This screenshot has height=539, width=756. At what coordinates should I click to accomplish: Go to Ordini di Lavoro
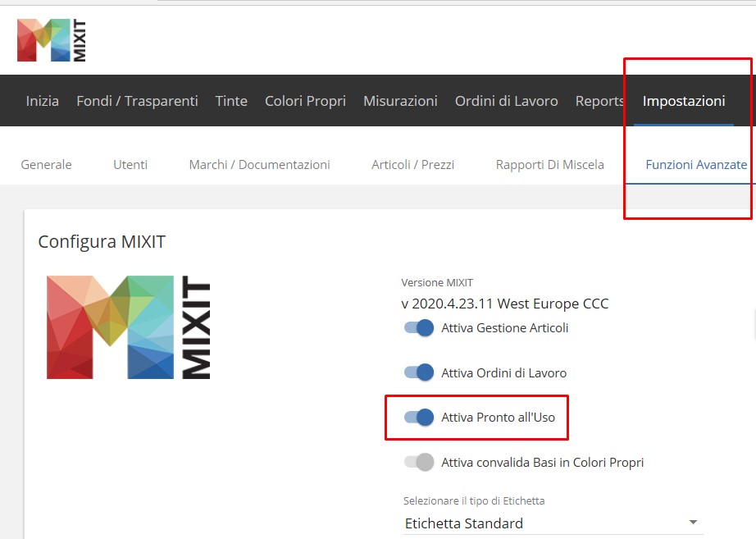506,101
